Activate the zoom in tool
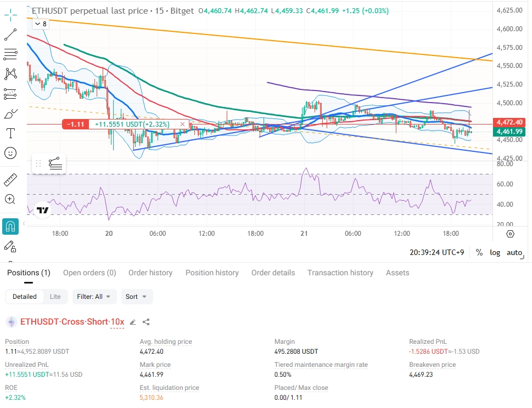 (x=10, y=199)
